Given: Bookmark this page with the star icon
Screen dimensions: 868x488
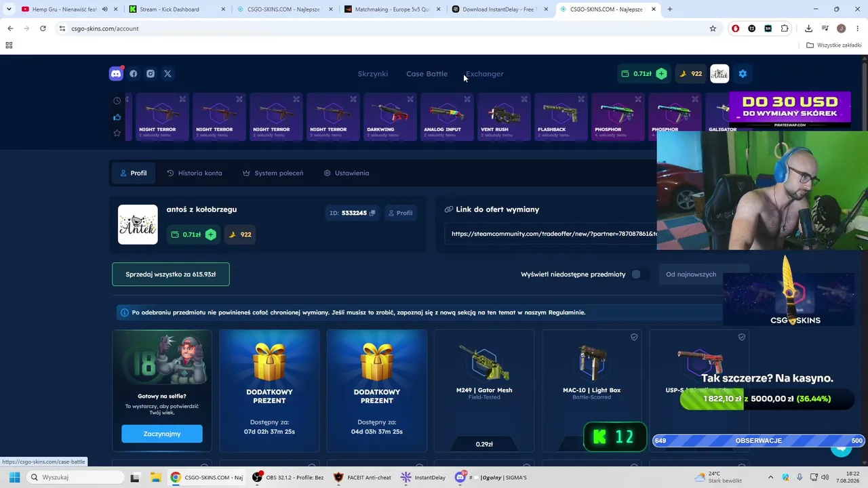Looking at the screenshot, I should [713, 28].
